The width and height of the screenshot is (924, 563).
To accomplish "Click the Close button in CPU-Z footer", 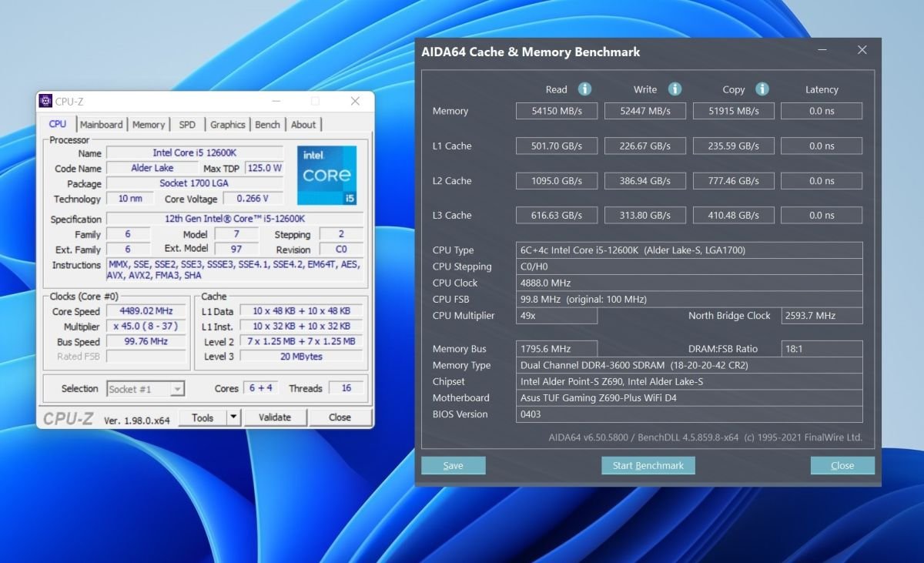I will tap(340, 417).
